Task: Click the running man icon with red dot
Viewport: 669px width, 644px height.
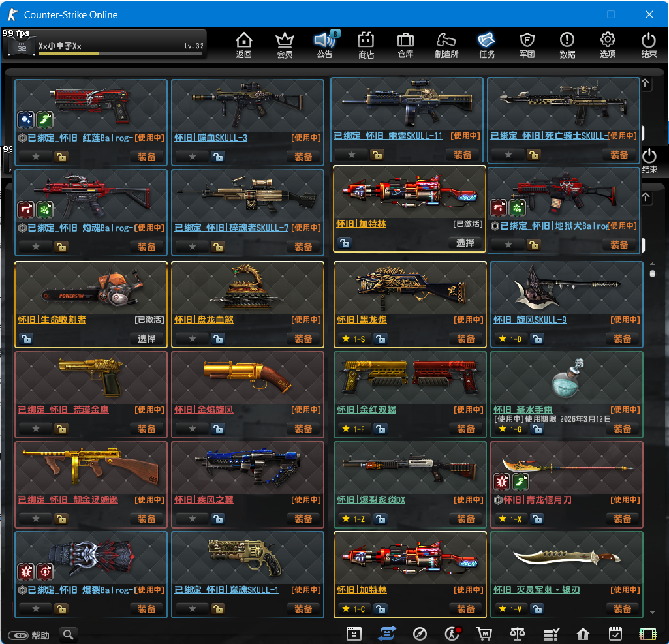Action: (x=453, y=634)
